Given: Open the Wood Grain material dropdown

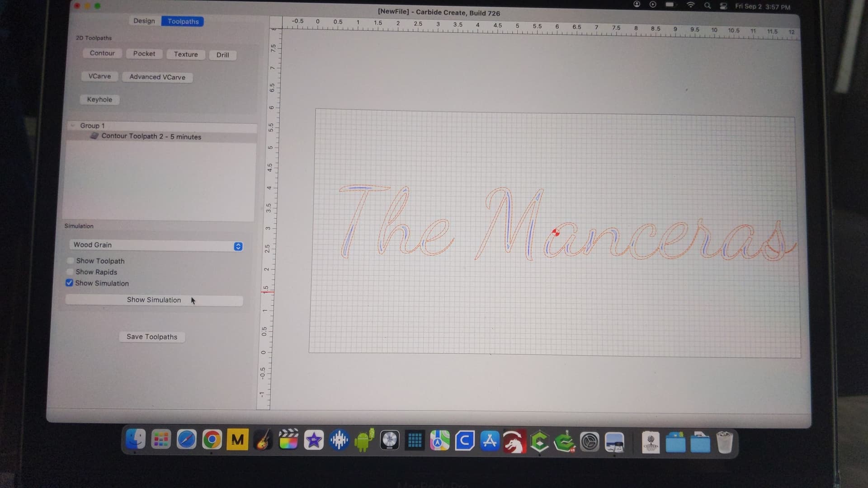Looking at the screenshot, I should (156, 245).
